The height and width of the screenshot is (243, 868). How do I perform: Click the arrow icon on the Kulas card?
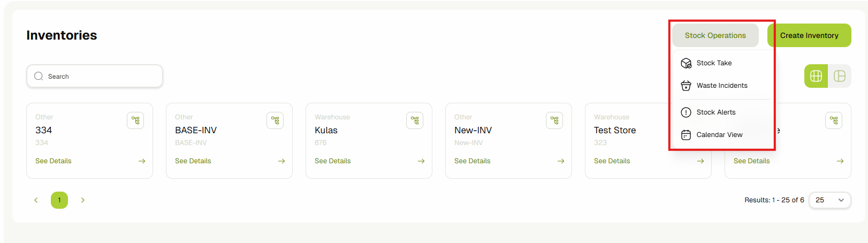click(421, 161)
